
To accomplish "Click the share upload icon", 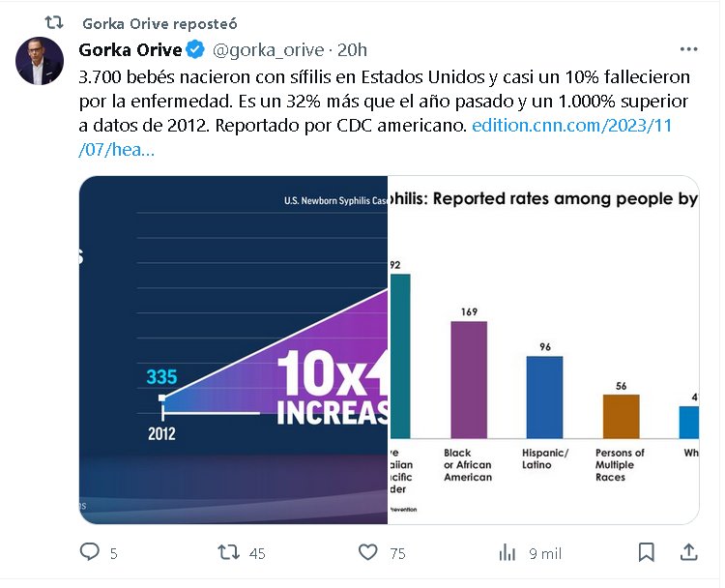I will click(x=688, y=552).
